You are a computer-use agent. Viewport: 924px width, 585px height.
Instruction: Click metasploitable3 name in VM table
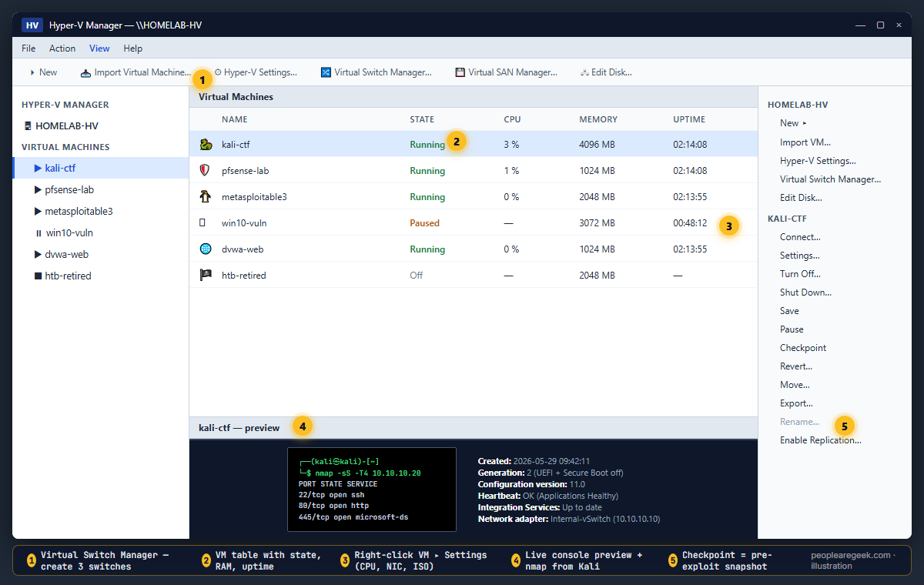pos(254,197)
